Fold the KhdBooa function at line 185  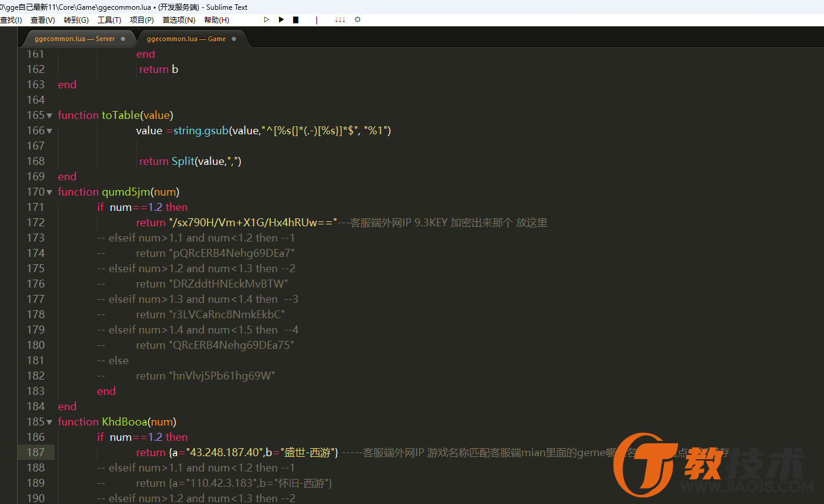[x=50, y=422]
